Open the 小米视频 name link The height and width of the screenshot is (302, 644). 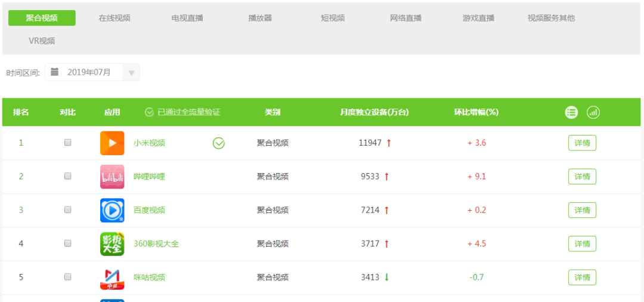tap(150, 143)
